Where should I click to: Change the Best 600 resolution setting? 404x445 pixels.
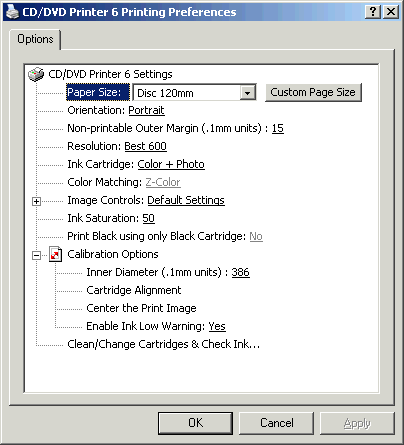145,146
